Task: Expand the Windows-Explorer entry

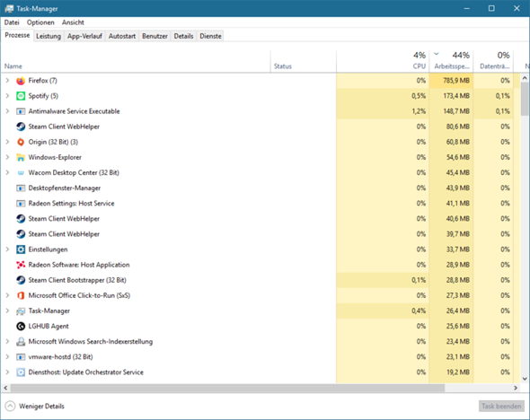Action: 7,157
